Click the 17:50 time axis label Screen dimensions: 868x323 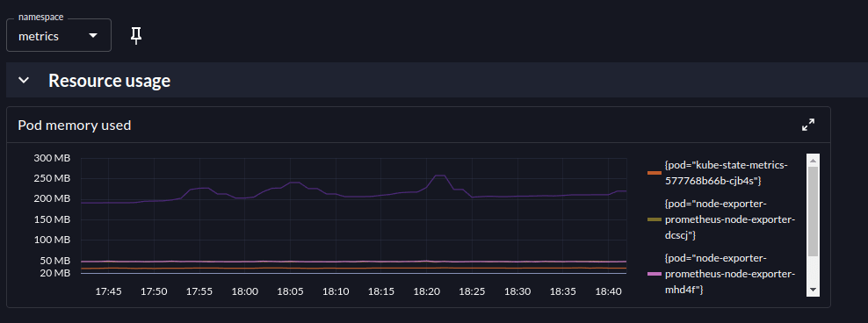[154, 291]
